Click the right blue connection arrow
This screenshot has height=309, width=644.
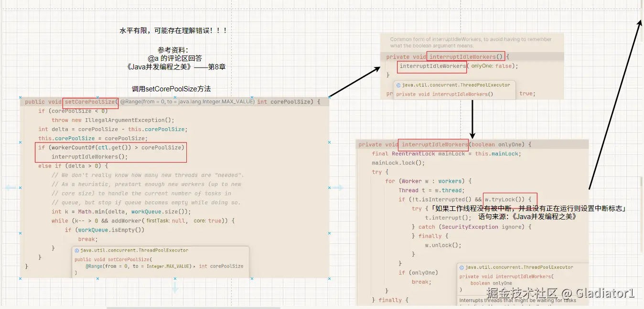338,188
